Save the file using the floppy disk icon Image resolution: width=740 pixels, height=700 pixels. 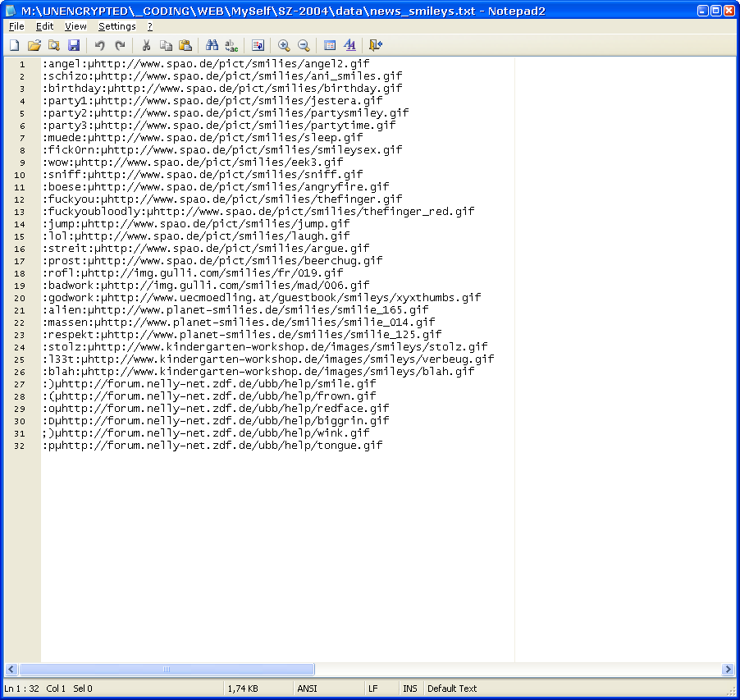[x=74, y=45]
